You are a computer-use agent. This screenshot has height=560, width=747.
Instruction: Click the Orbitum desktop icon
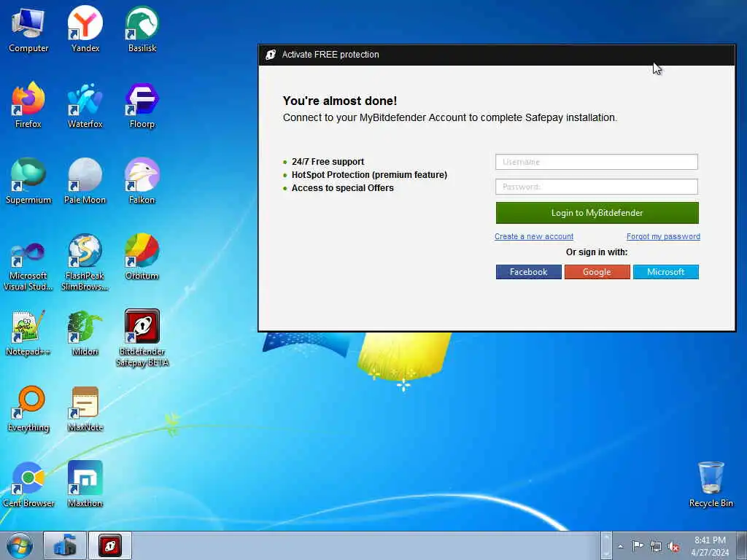tap(142, 257)
